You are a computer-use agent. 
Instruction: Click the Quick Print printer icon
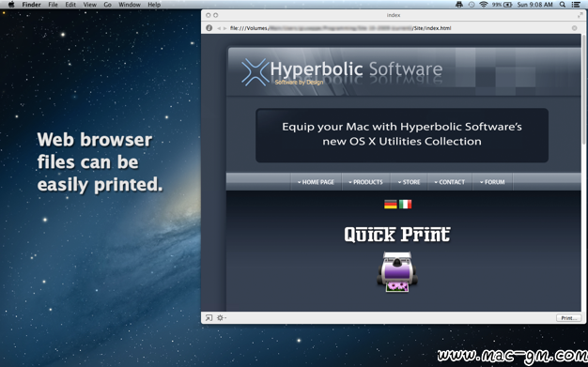coord(397,272)
